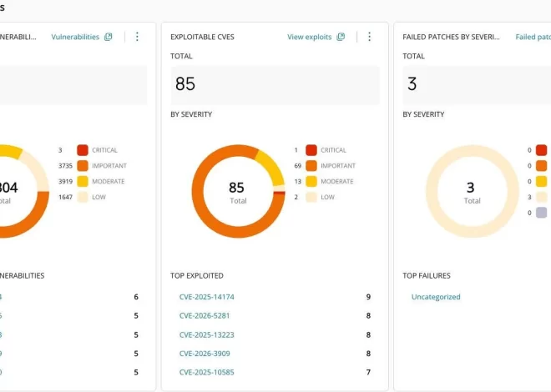Open the vulnerabilities card three-dot menu
551x392 pixels.
(x=137, y=37)
